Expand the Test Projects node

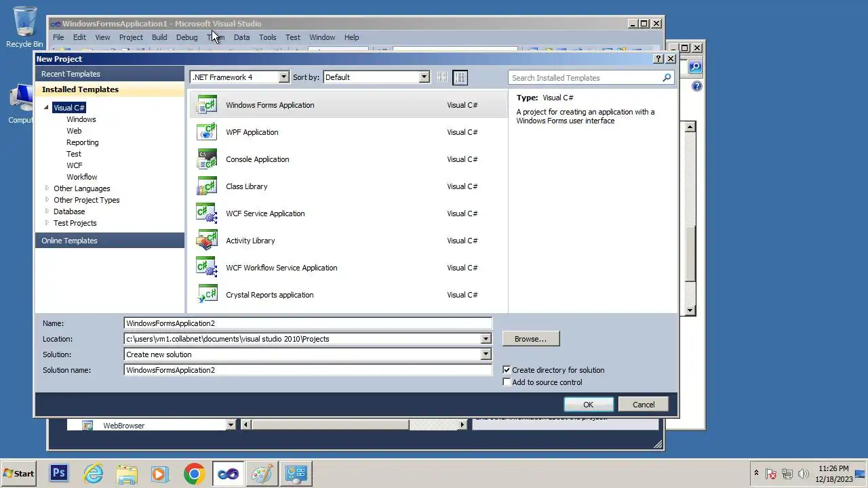(47, 223)
